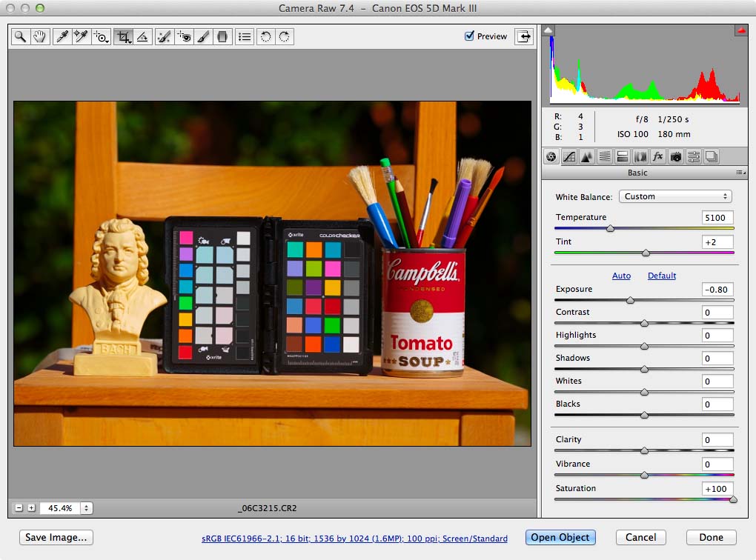Open the Camera Calibration panel tab
Screen dimensions: 756x560
(676, 156)
